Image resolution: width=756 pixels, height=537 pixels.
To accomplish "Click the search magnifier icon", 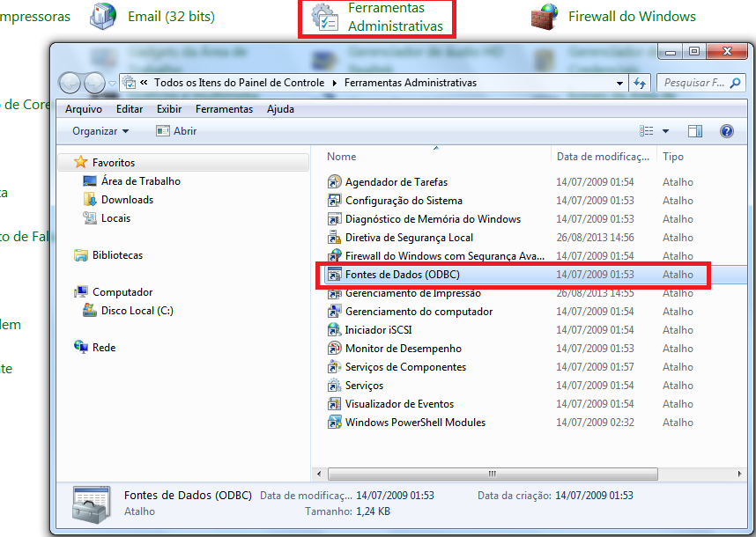I will (x=735, y=83).
